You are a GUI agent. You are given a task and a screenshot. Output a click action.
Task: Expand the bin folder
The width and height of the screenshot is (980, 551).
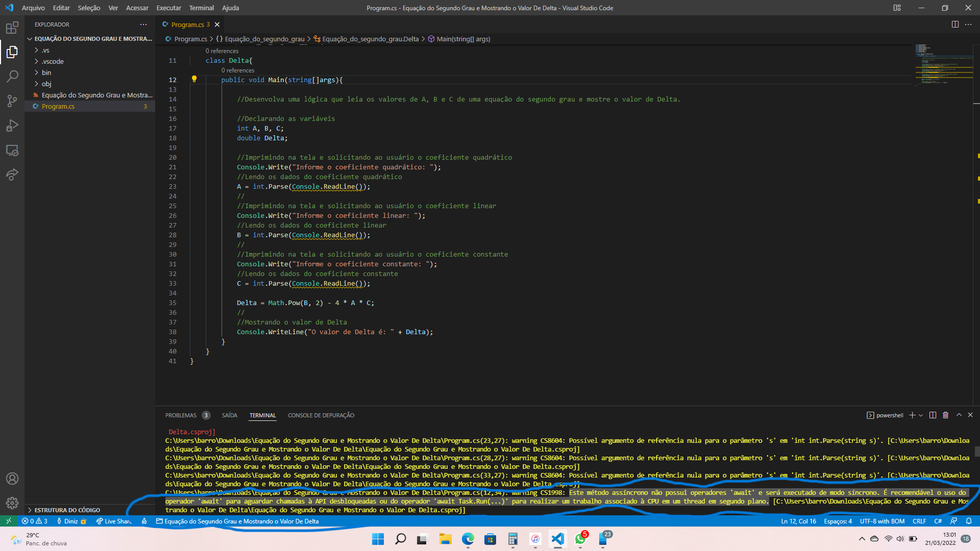click(90, 72)
